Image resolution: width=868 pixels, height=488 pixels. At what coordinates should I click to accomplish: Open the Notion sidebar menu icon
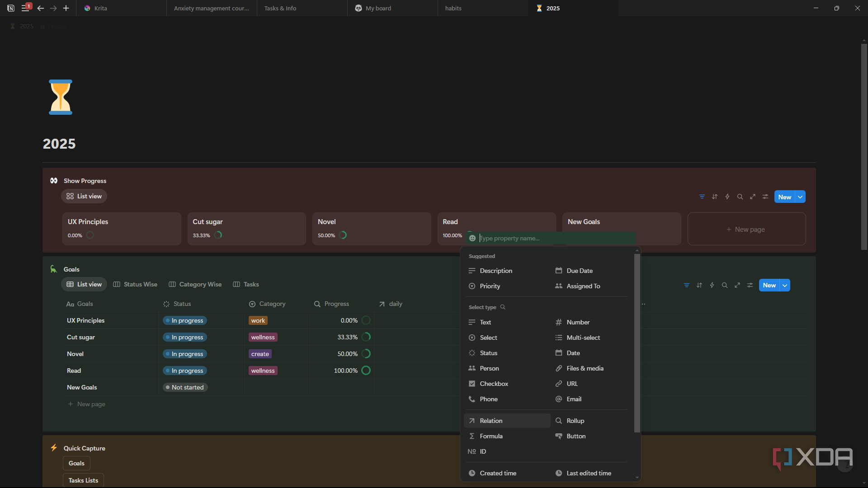coord(25,8)
